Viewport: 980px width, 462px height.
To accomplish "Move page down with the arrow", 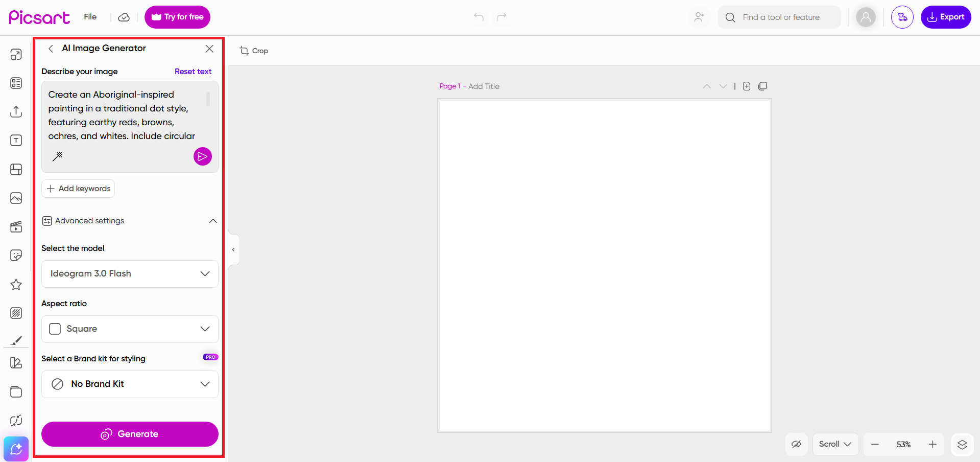I will pos(723,86).
